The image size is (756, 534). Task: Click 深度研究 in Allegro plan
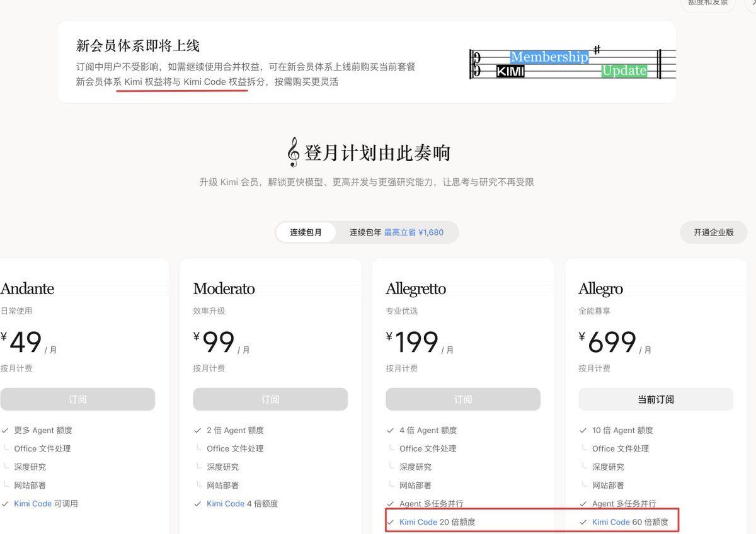tap(608, 467)
